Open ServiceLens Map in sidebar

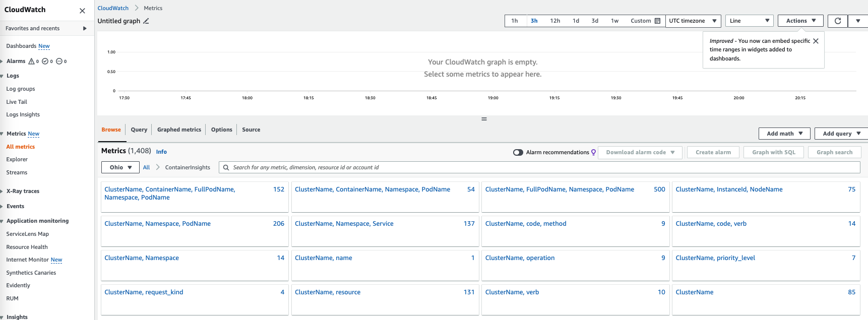pos(27,234)
